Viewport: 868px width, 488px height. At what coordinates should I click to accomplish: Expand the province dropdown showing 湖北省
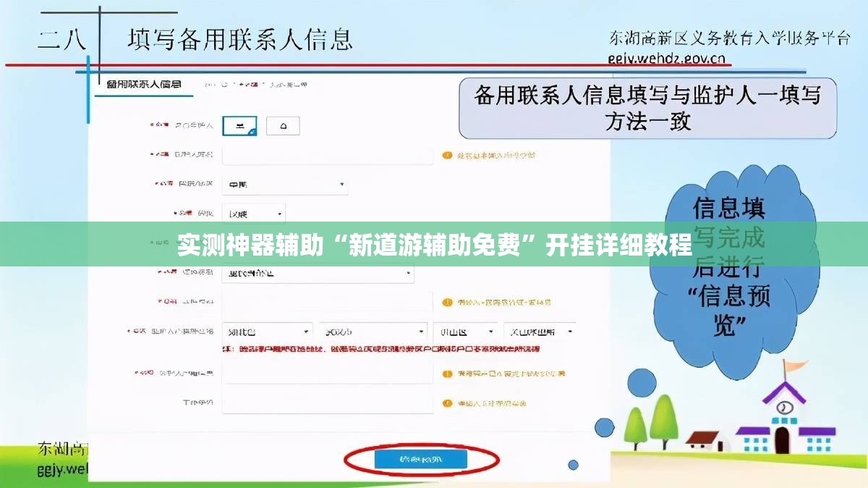point(267,332)
